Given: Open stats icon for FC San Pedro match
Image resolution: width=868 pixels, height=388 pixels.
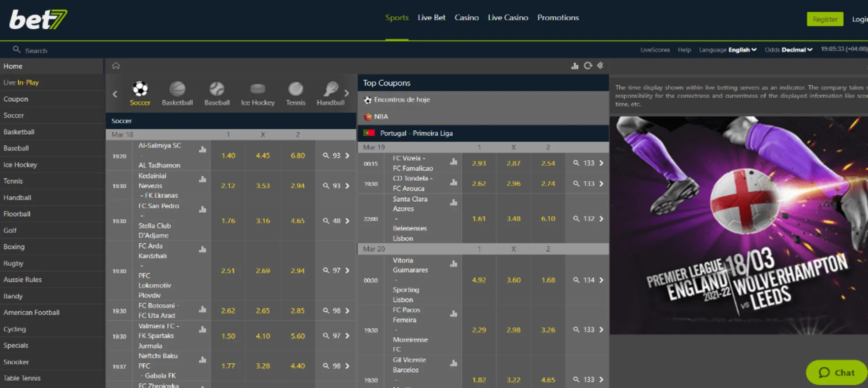Looking at the screenshot, I should [x=203, y=210].
